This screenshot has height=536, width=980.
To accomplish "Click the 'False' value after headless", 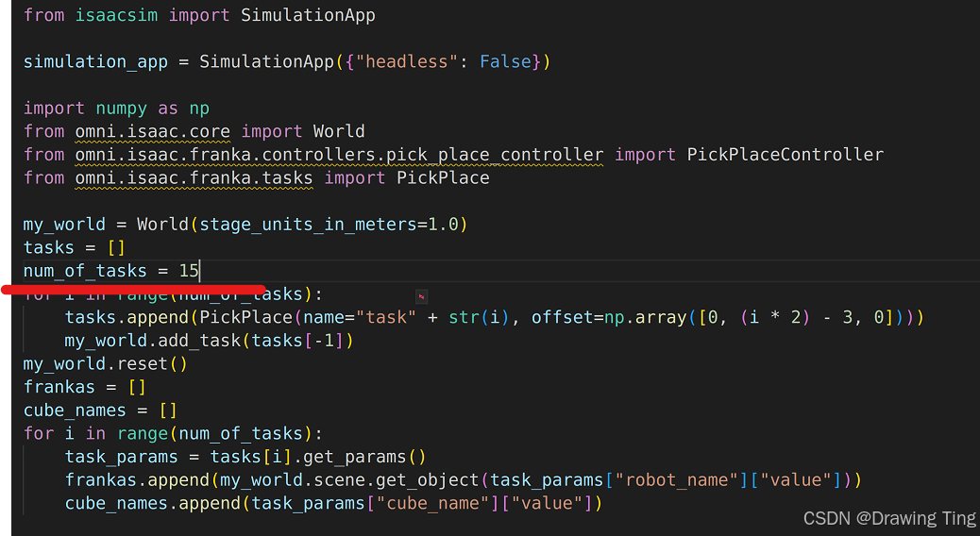I will pos(506,62).
